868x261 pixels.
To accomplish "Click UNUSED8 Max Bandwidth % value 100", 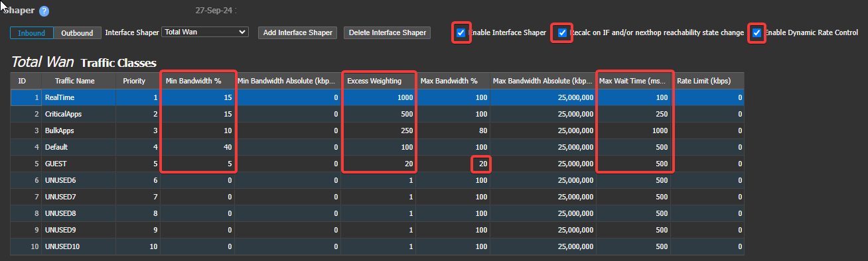I will click(453, 213).
